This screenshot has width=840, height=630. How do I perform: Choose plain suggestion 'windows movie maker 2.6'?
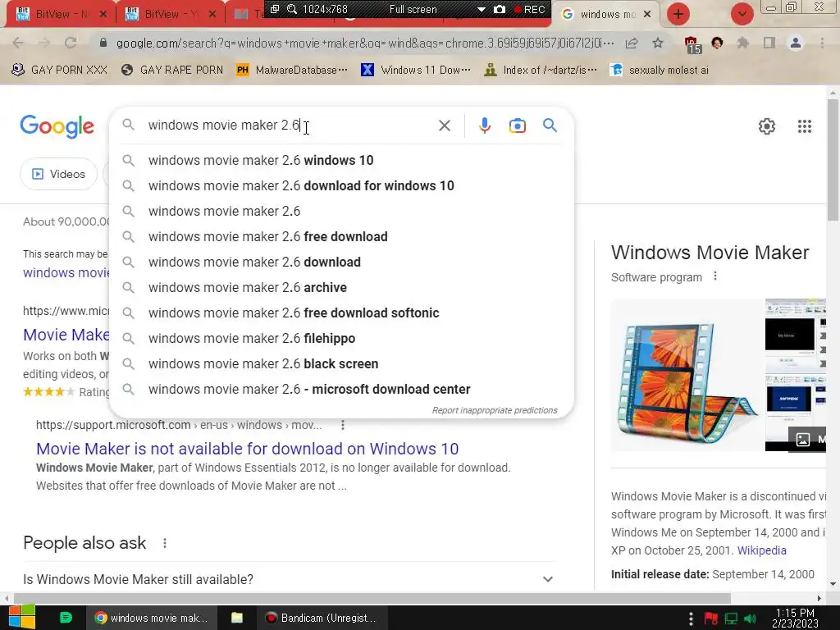coord(341,211)
